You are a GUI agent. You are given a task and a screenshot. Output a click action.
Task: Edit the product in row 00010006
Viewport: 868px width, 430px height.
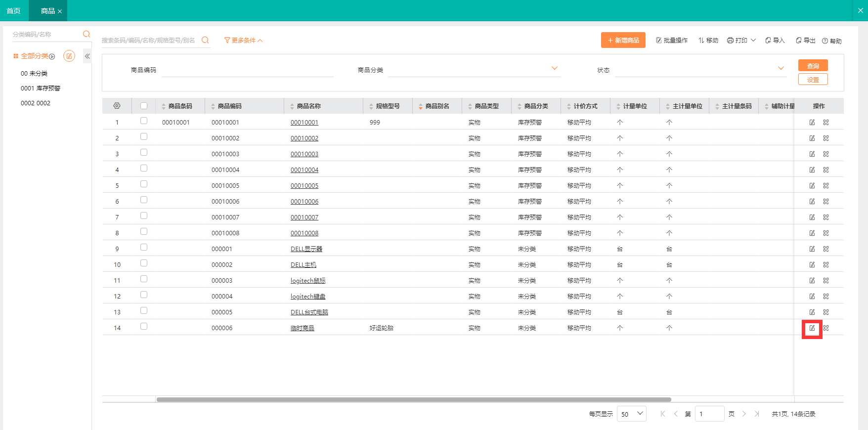click(x=812, y=201)
